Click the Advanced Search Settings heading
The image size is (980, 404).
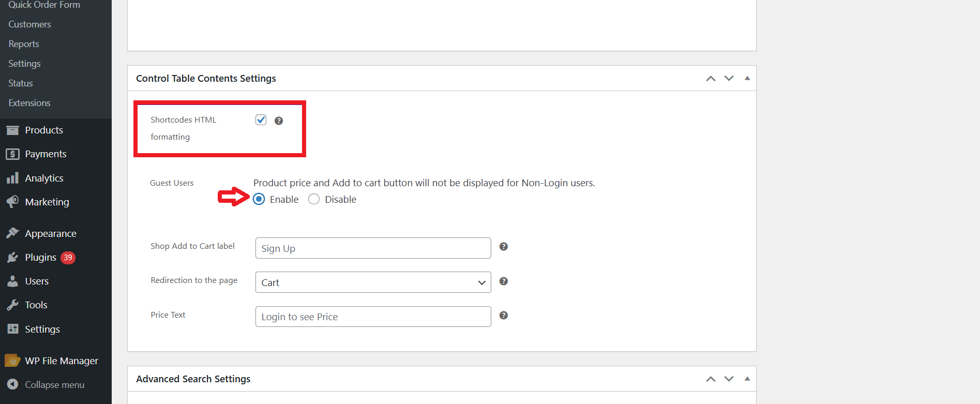[x=193, y=379]
